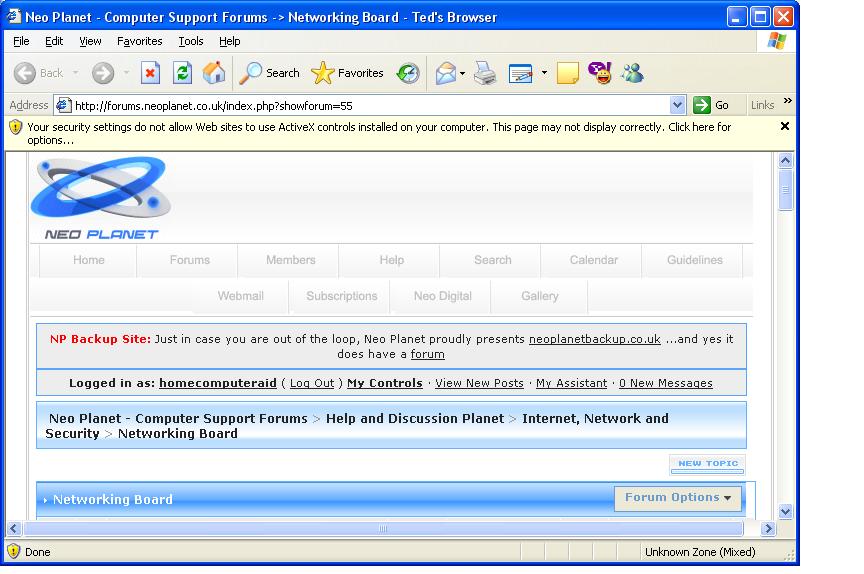Open the Edit button dropdown arrow

point(544,73)
